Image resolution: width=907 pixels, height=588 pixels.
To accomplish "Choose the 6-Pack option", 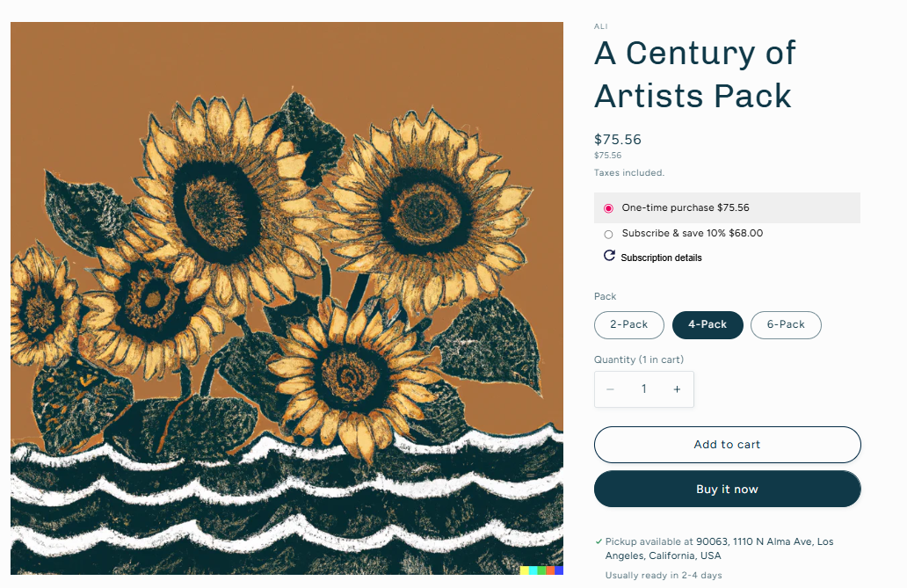I will (x=786, y=324).
